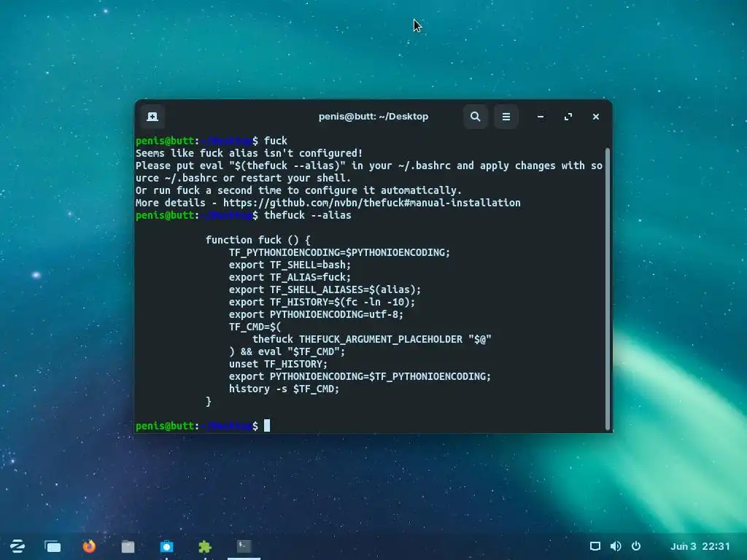
Task: Open the clock showing Jun 3 22:31
Action: point(700,546)
